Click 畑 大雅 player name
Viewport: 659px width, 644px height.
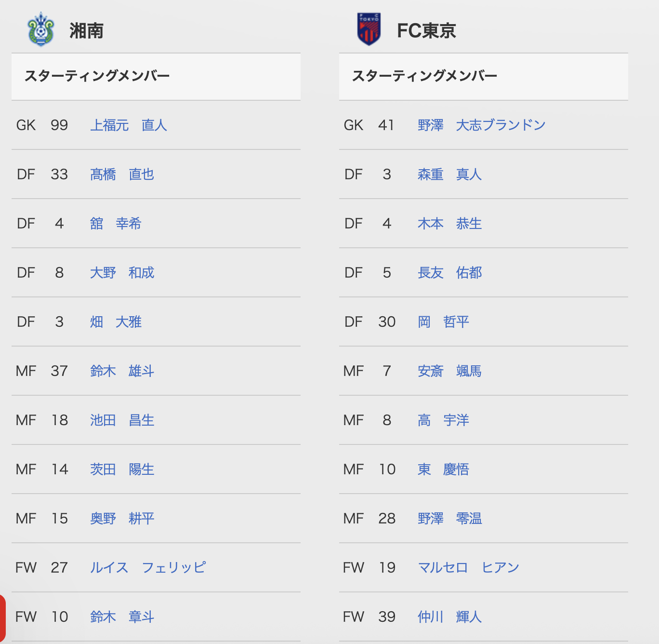(x=116, y=322)
